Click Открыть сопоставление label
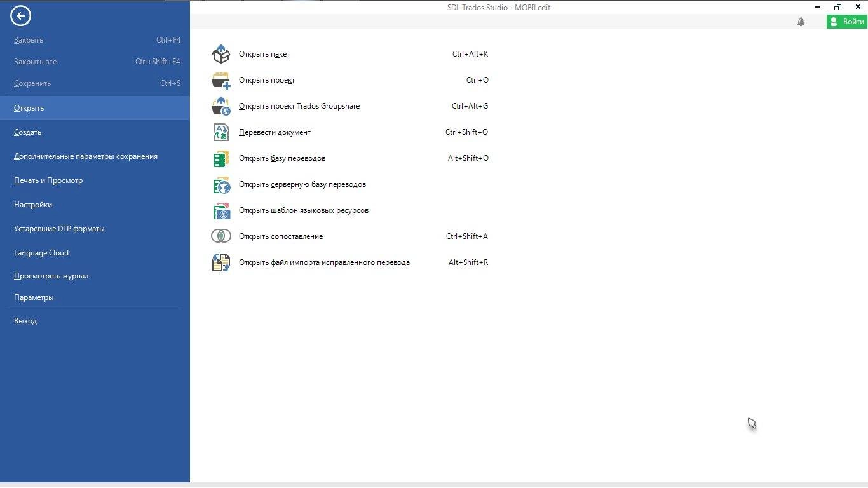 tap(281, 236)
